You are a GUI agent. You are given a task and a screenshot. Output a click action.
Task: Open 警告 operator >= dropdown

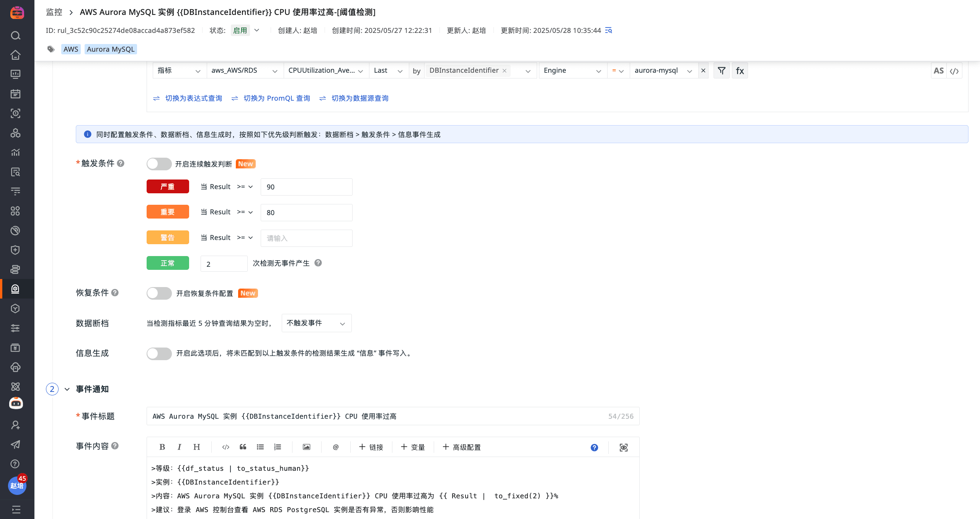click(245, 238)
